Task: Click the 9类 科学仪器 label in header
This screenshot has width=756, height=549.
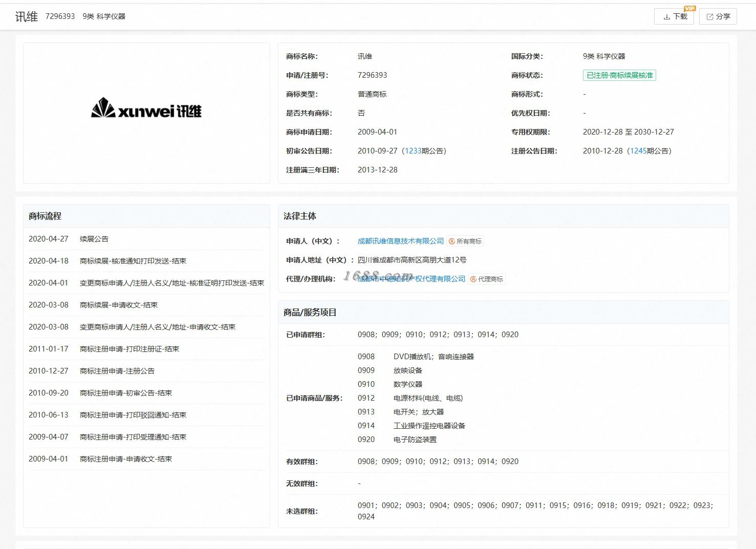Action: pos(104,16)
